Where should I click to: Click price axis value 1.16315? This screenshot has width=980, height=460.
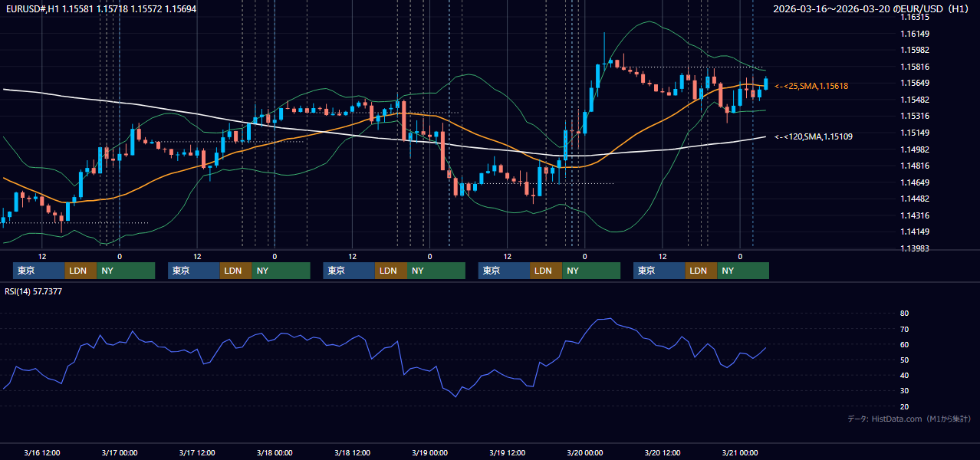click(915, 17)
